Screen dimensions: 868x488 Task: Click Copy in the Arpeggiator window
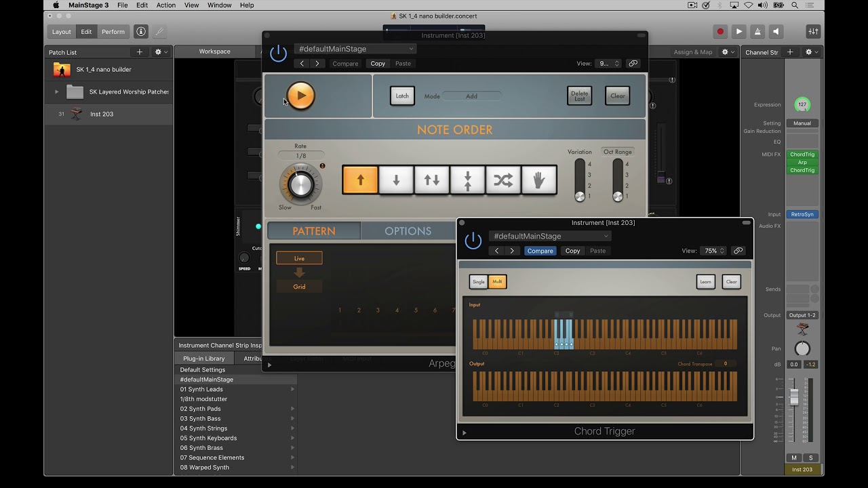click(378, 64)
